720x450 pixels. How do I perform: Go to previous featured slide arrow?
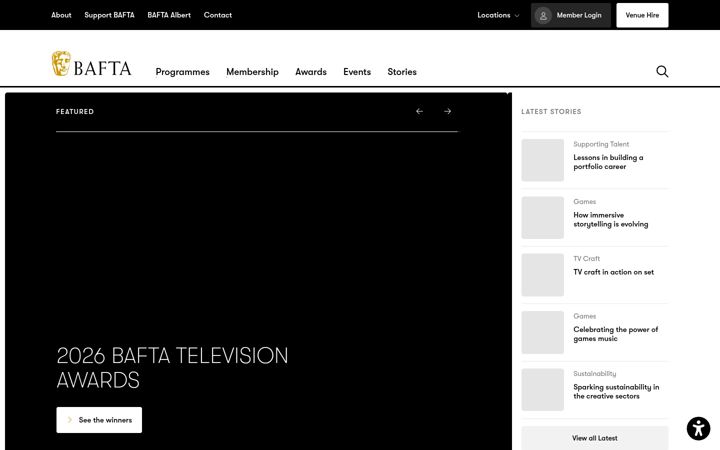pos(419,111)
